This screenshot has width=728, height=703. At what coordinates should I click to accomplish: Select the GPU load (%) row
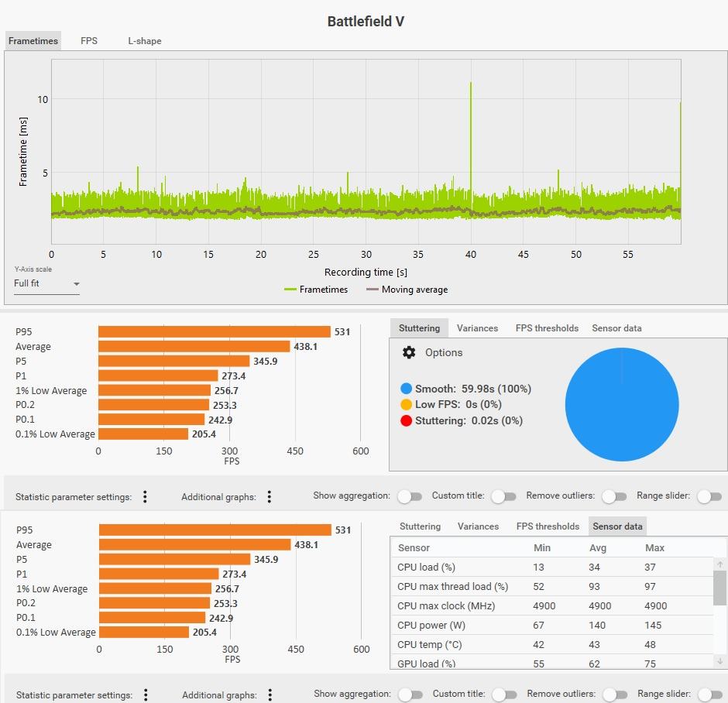tap(552, 662)
